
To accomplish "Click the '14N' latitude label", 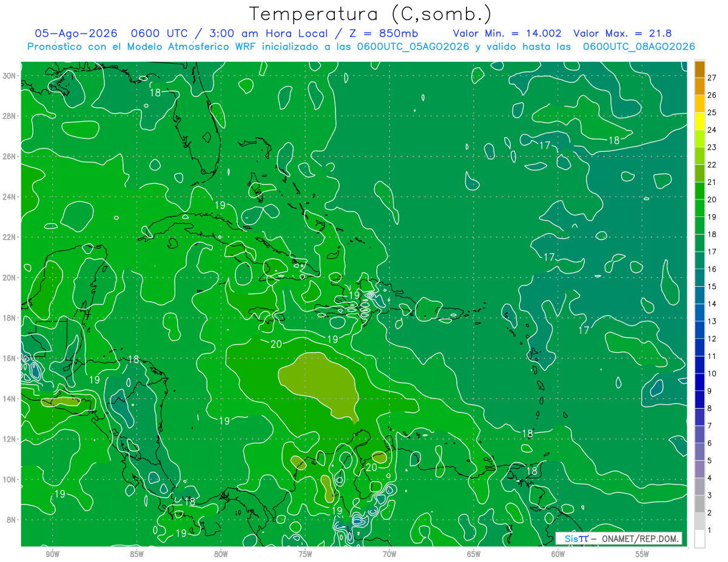I will [9, 398].
